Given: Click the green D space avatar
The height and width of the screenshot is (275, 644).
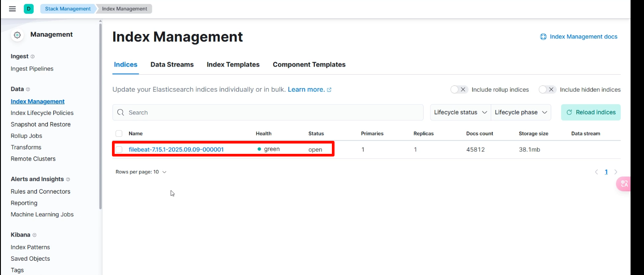Looking at the screenshot, I should [x=29, y=9].
